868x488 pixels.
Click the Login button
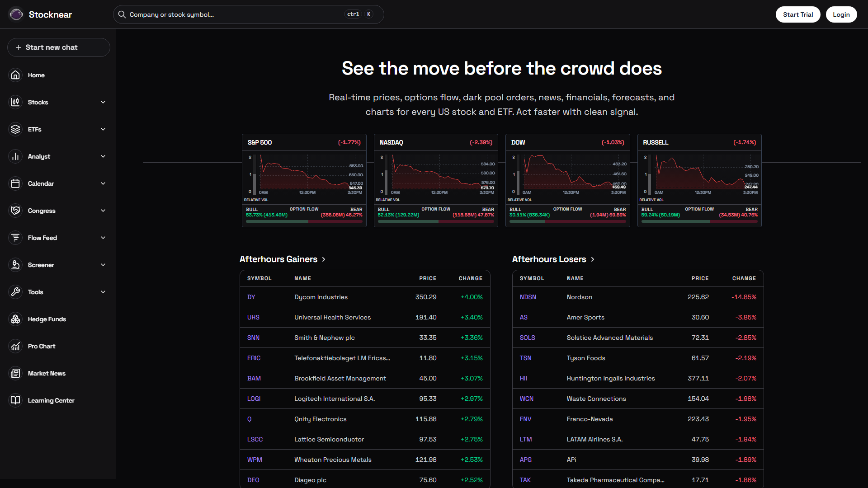841,14
